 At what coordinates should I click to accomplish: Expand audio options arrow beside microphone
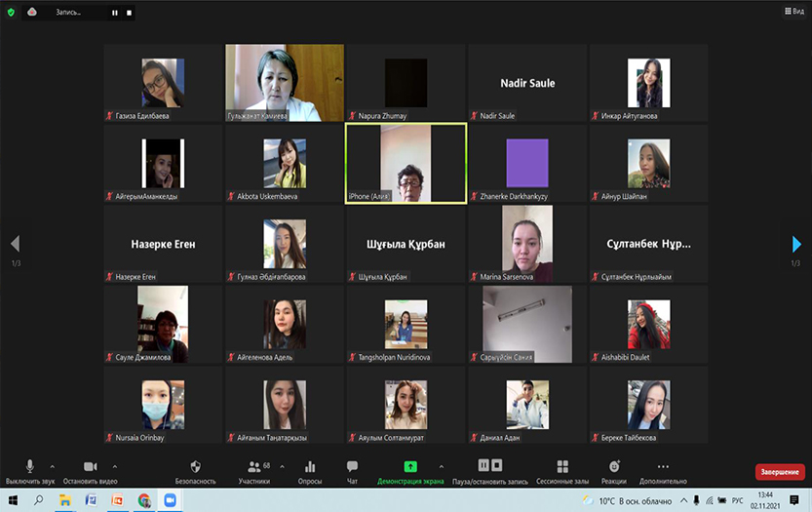point(52,466)
